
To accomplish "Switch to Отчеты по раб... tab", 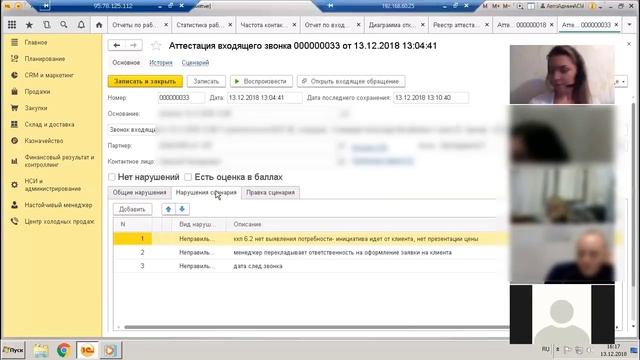I will point(135,25).
